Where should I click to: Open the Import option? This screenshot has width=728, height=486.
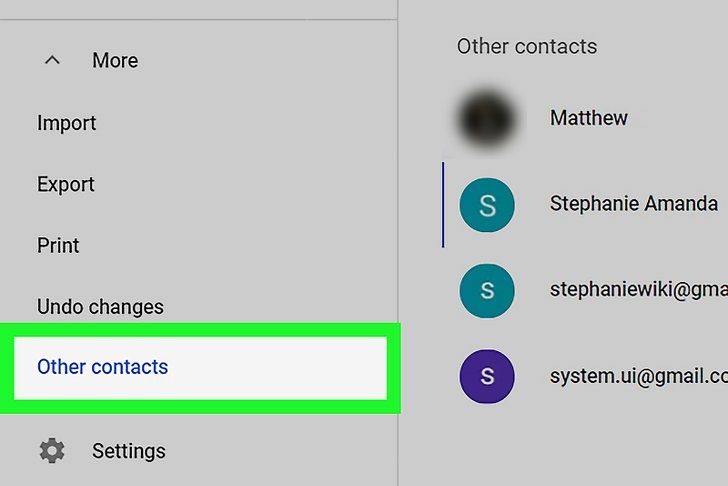point(67,123)
